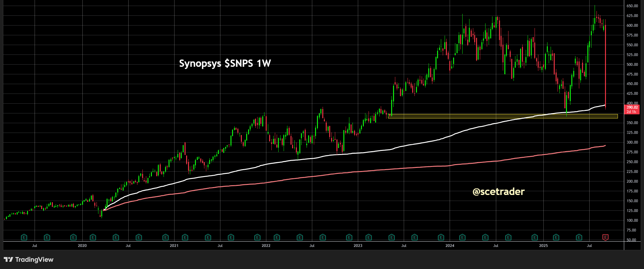Screen dimensions: 644x269
Task: Click the Jul label between 2021 and 2022
Action: 220,246
